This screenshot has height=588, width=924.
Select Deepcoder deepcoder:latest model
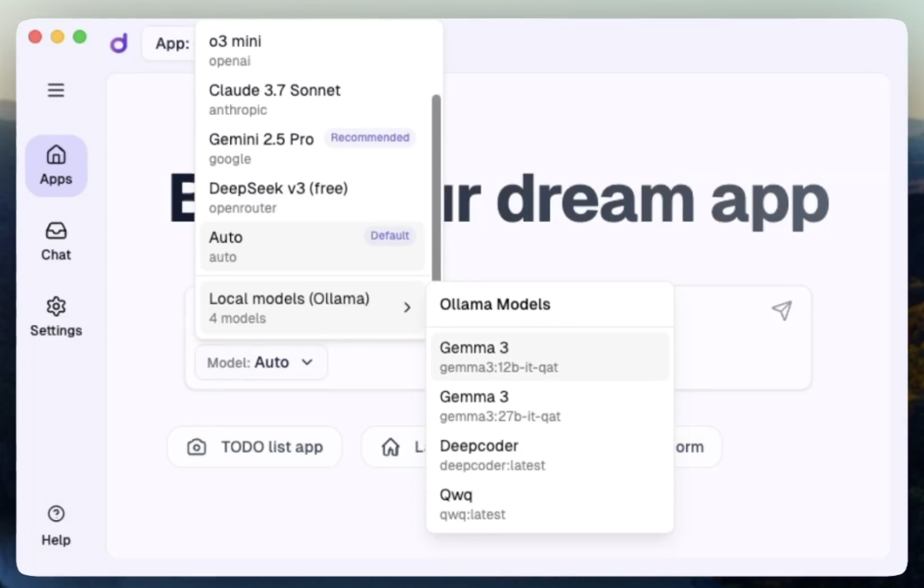[x=550, y=454]
